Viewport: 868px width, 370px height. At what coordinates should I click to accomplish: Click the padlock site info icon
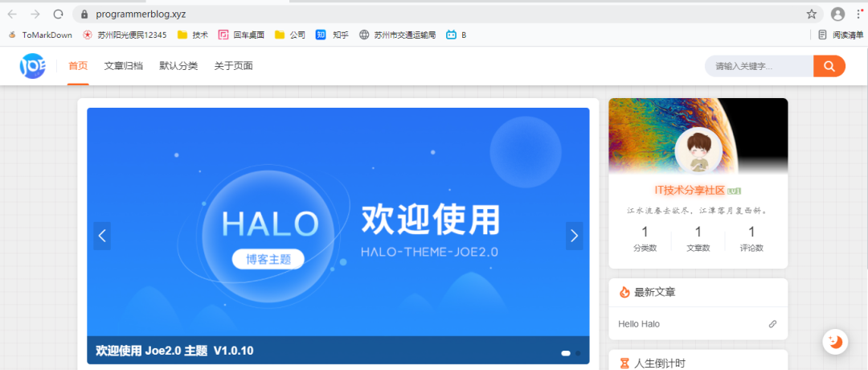click(x=84, y=14)
